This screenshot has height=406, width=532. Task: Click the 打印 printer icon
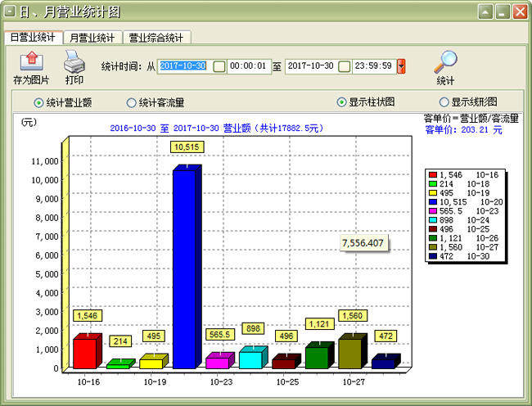(x=74, y=61)
